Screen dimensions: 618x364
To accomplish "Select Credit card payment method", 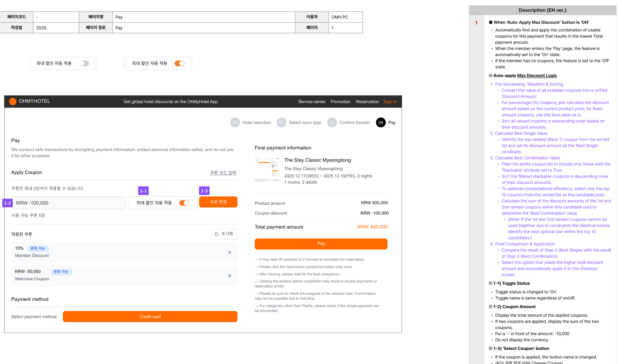I will point(150,317).
